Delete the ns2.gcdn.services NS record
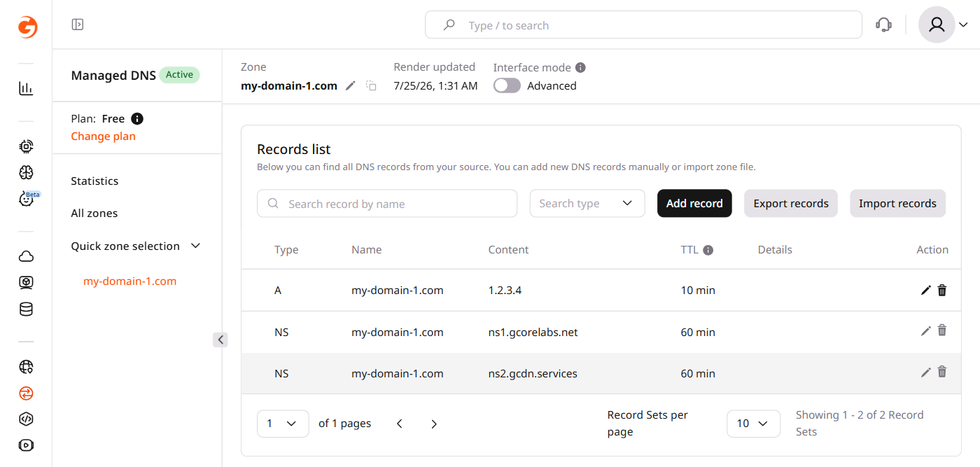The image size is (980, 467). click(x=942, y=372)
